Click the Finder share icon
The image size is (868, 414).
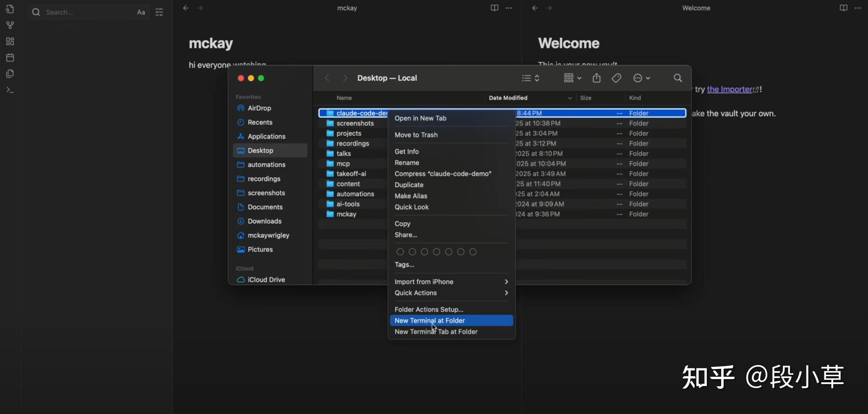click(597, 78)
